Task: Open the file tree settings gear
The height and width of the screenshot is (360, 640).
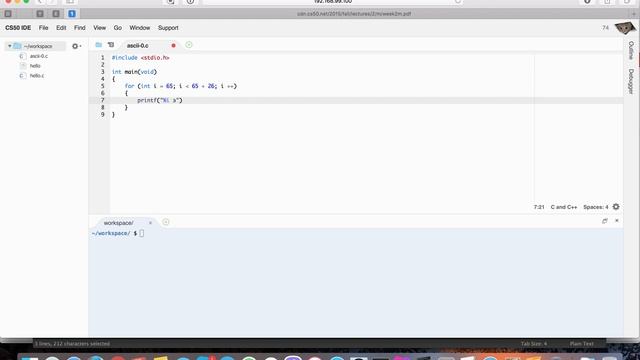Action: pyautogui.click(x=76, y=46)
